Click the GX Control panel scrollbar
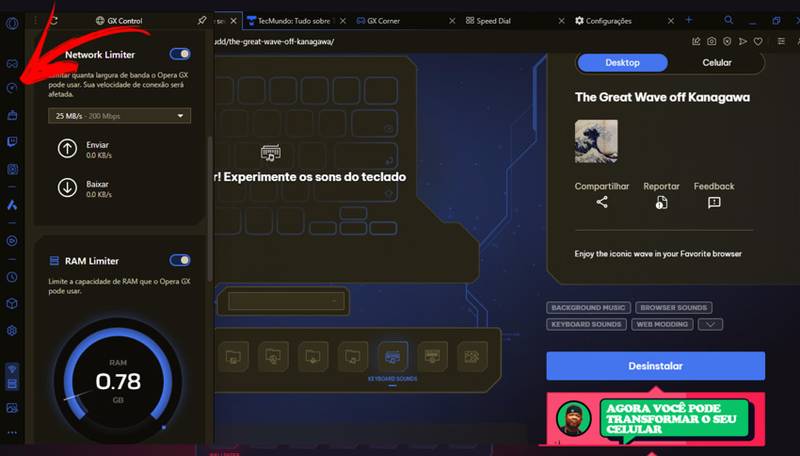Viewport: 800px width, 456px height. (210, 209)
